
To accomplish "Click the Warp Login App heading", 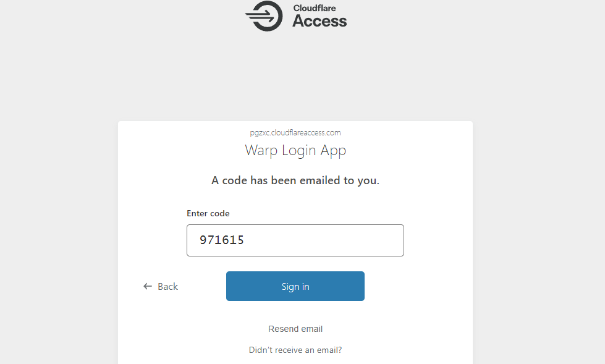I will 295,151.
